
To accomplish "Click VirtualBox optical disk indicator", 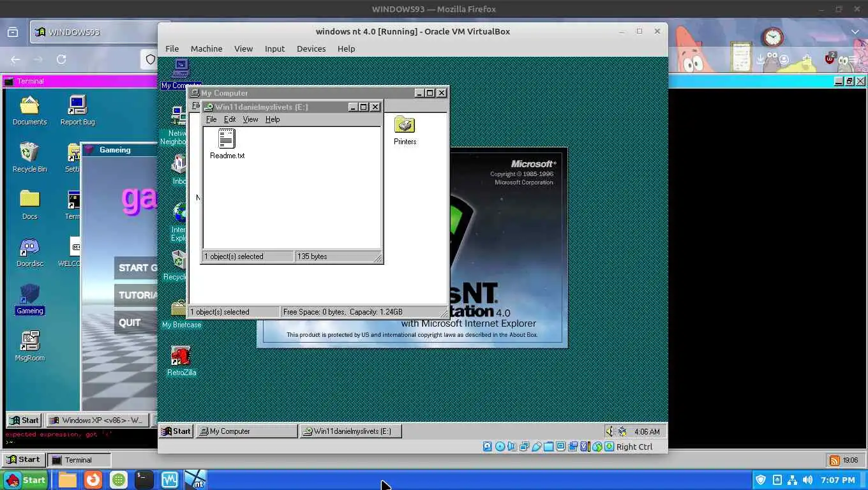I will [x=500, y=447].
